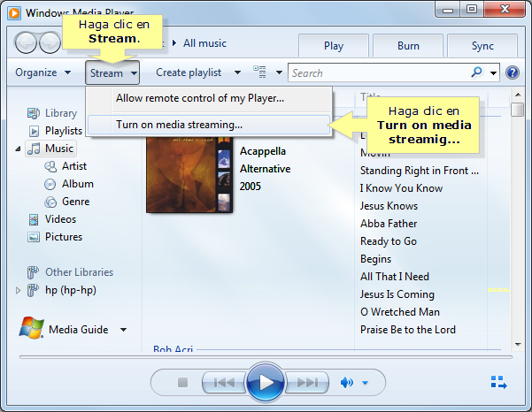Choose Turn on media streaming menu item

click(x=209, y=125)
